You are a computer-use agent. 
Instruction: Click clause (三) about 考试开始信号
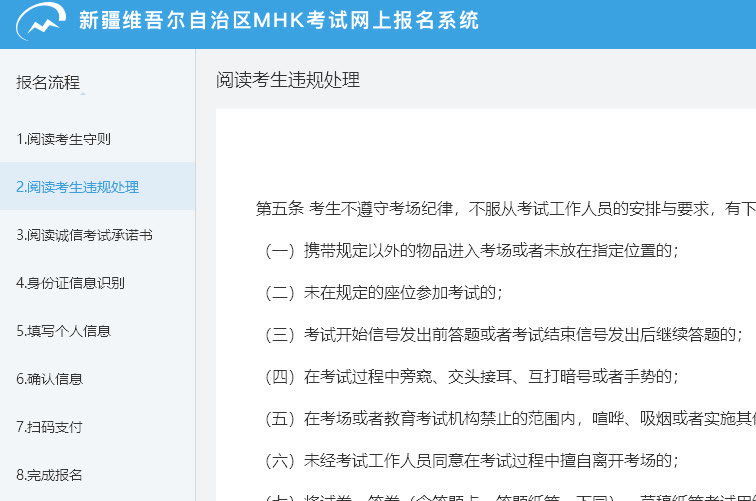[500, 334]
